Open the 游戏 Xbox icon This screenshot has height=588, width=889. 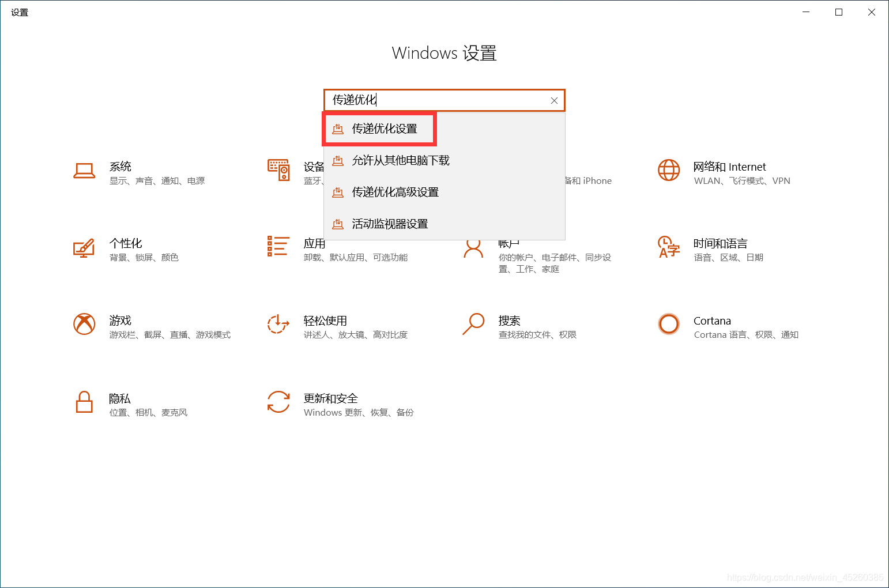84,324
